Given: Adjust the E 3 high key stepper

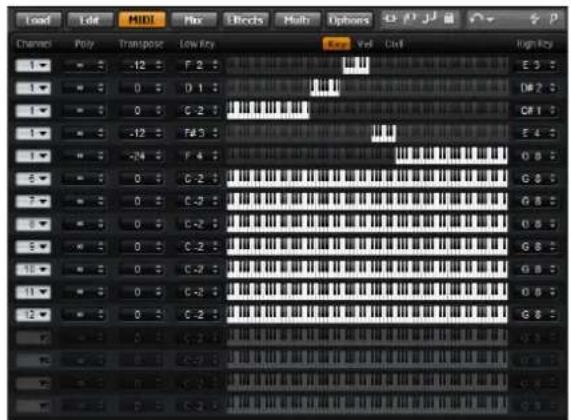Looking at the screenshot, I should (x=553, y=66).
